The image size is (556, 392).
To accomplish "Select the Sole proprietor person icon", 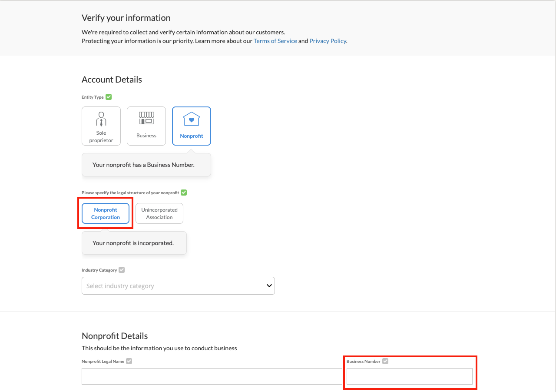I will (101, 119).
